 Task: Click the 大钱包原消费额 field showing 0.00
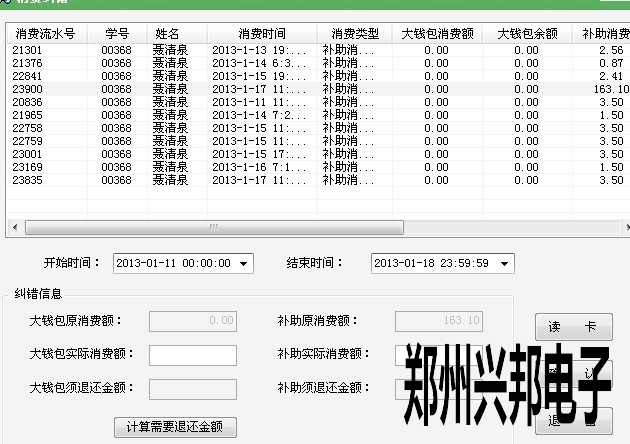(x=193, y=321)
